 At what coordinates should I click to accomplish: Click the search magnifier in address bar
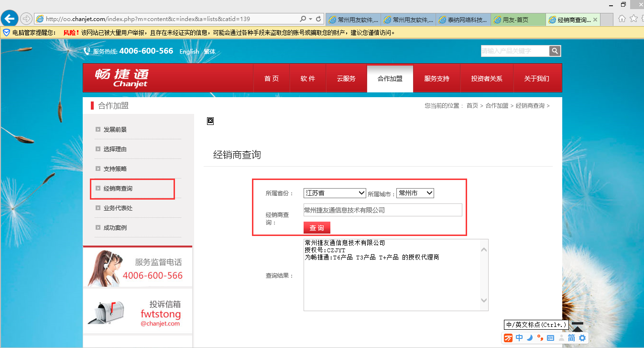point(303,19)
